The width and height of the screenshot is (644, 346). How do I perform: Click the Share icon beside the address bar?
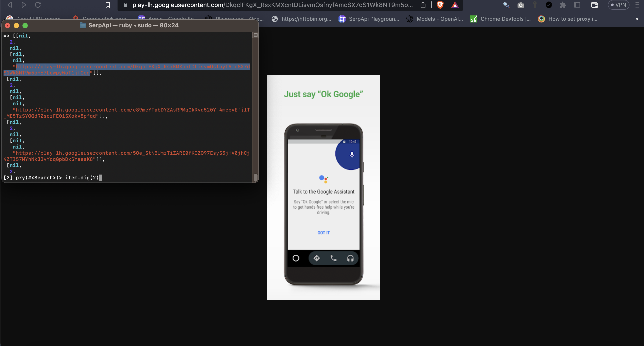click(423, 5)
